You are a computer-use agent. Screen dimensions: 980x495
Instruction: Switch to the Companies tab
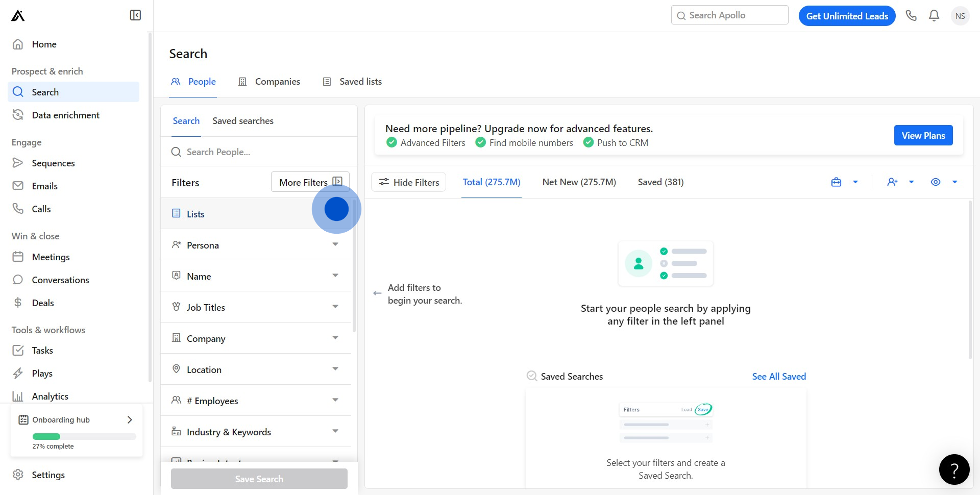(x=269, y=82)
